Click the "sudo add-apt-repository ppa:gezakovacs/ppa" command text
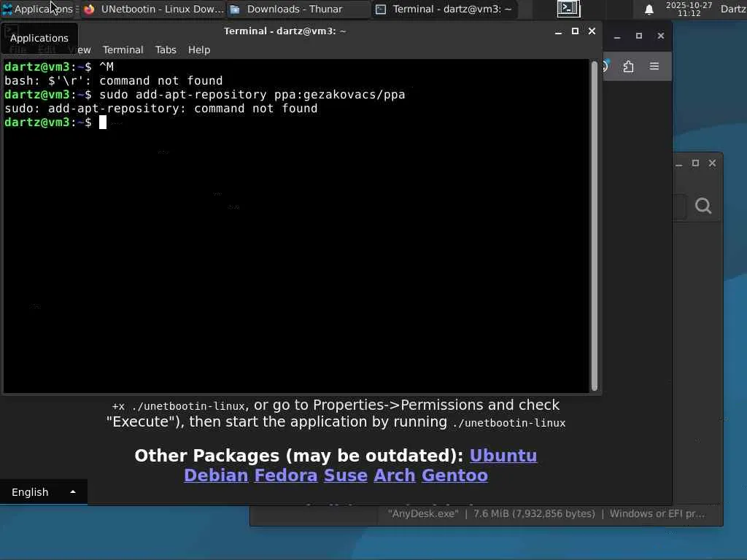This screenshot has width=747, height=560. 252,94
